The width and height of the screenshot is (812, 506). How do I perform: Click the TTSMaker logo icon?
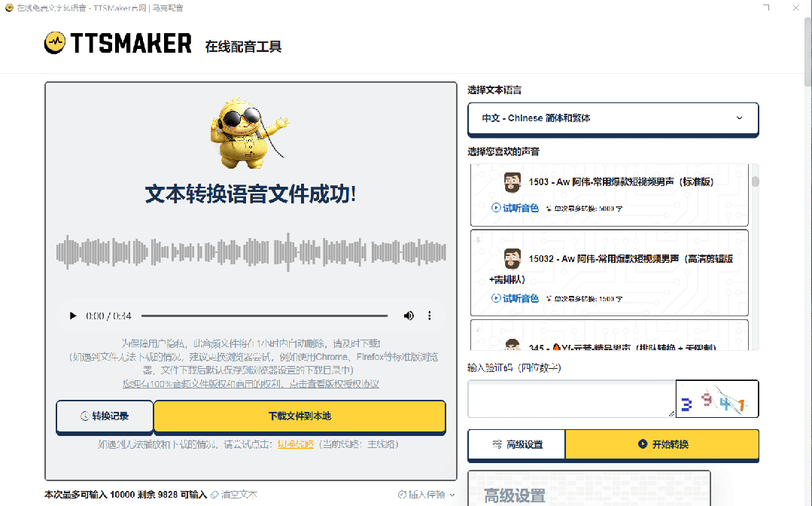point(55,43)
